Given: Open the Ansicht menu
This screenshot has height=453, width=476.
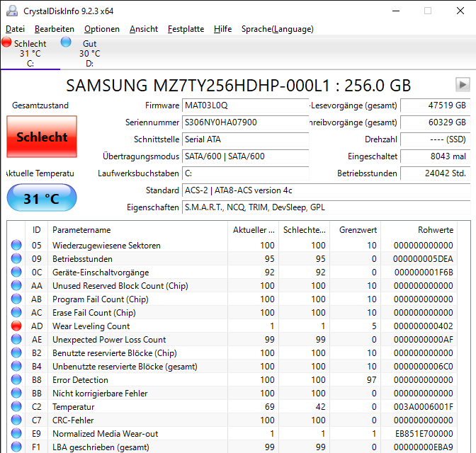Looking at the screenshot, I should click(x=144, y=29).
